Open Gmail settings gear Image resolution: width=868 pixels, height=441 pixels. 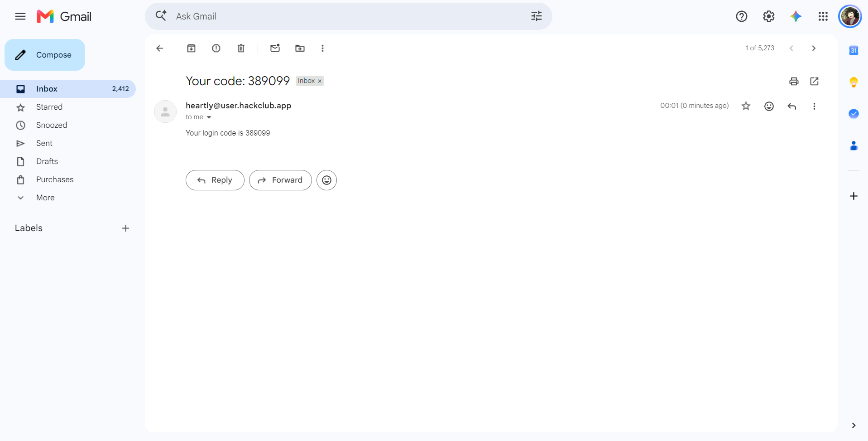click(x=769, y=17)
